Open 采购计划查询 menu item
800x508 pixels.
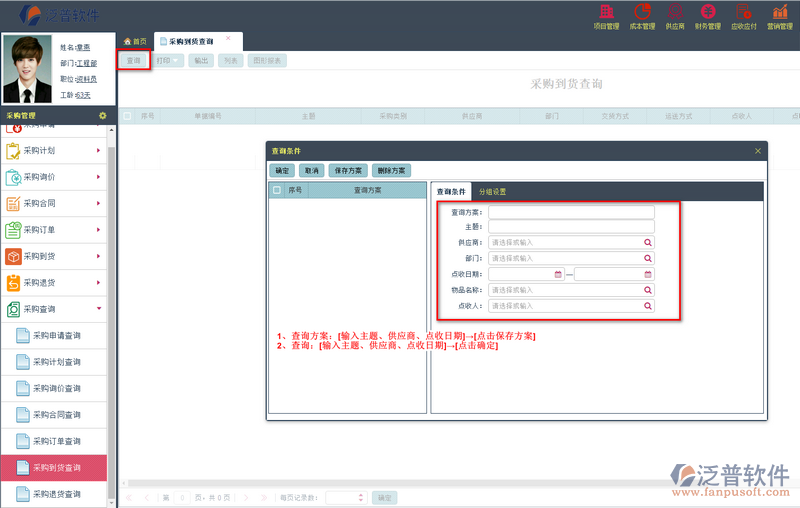[x=54, y=362]
